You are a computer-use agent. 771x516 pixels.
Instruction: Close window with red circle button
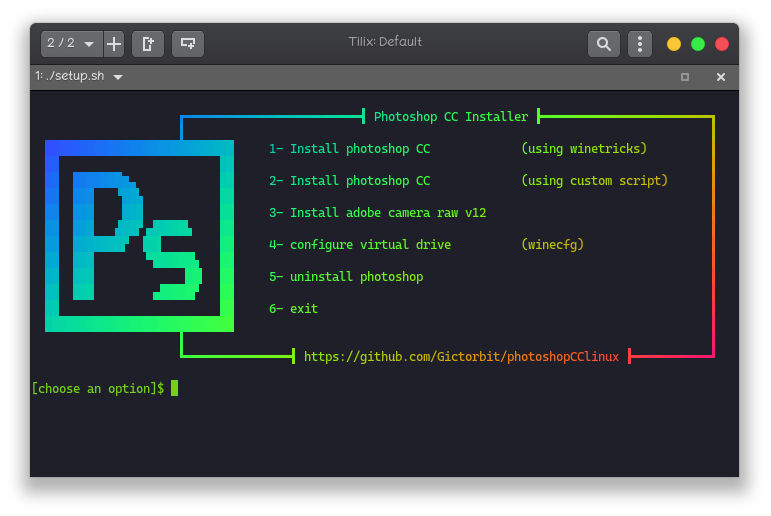click(x=722, y=44)
